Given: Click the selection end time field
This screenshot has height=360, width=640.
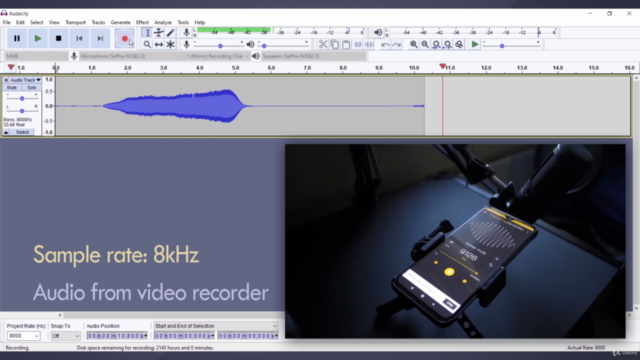Looking at the screenshot, I should [248, 336].
